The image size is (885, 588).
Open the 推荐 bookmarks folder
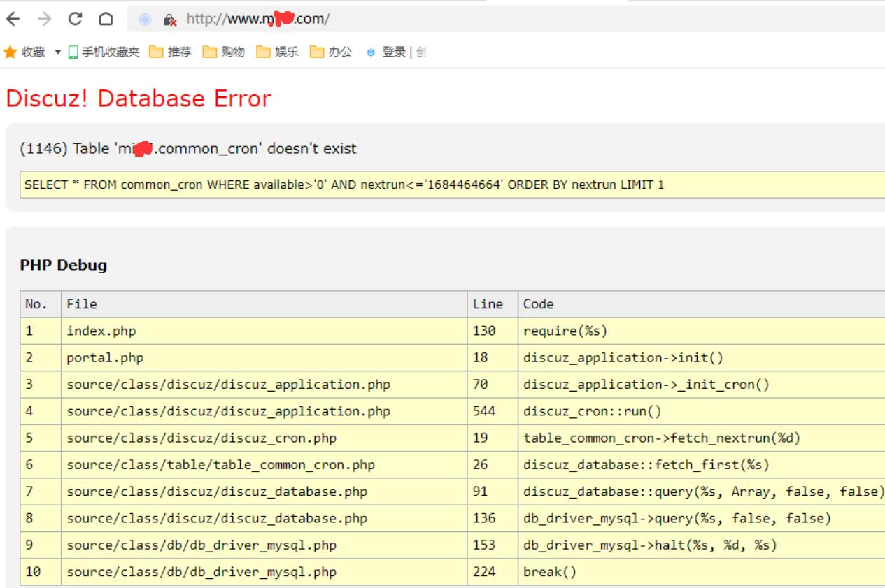170,52
